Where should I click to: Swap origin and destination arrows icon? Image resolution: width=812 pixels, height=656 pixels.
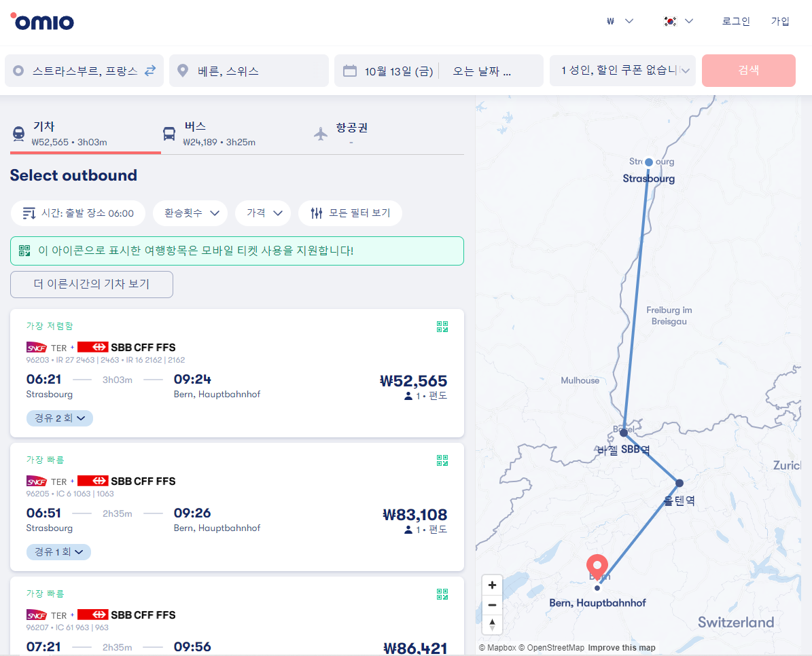point(150,71)
